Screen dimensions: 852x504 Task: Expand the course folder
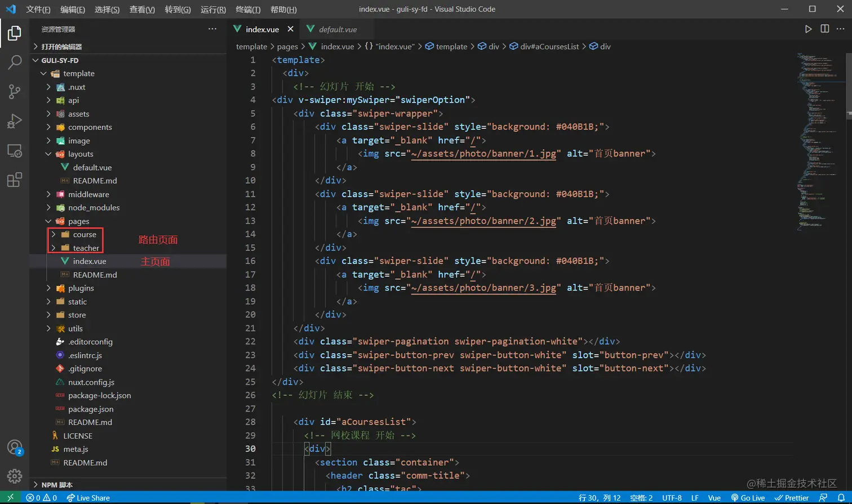[128, 235]
